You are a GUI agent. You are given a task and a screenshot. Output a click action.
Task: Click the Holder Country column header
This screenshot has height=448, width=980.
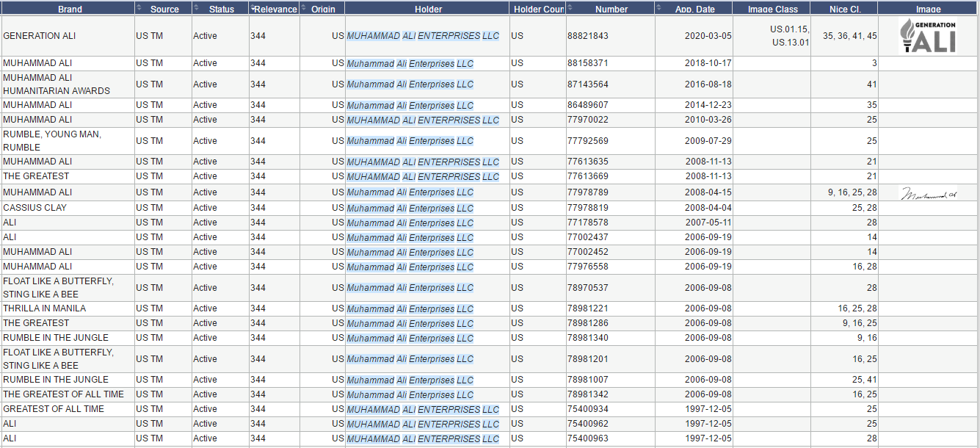pyautogui.click(x=539, y=10)
